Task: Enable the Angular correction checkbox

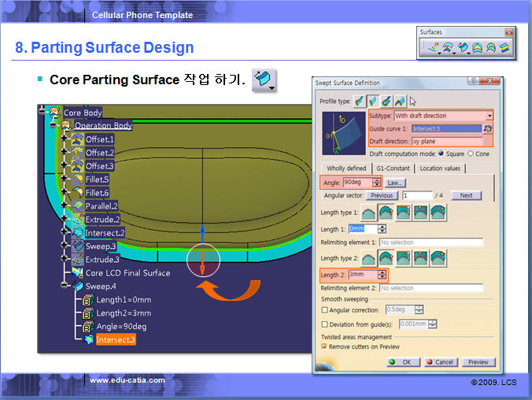Action: click(x=325, y=309)
